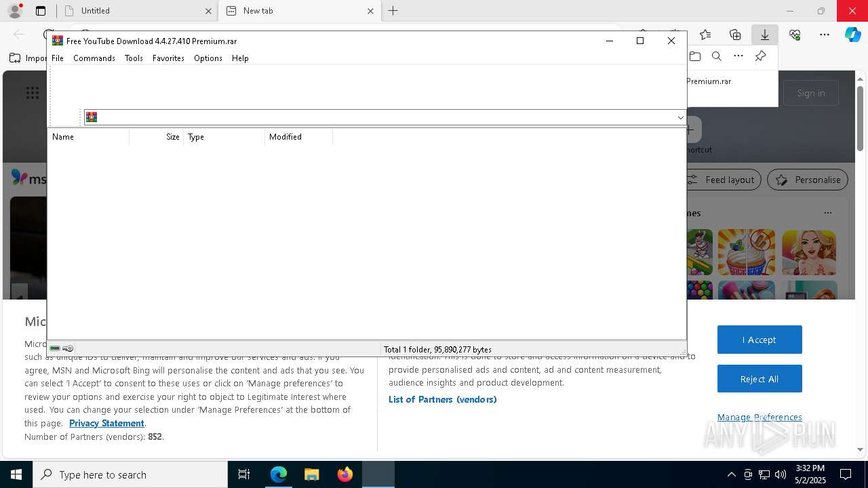The height and width of the screenshot is (488, 868).
Task: Click the page vertical scrollbar thumb
Action: (x=860, y=119)
